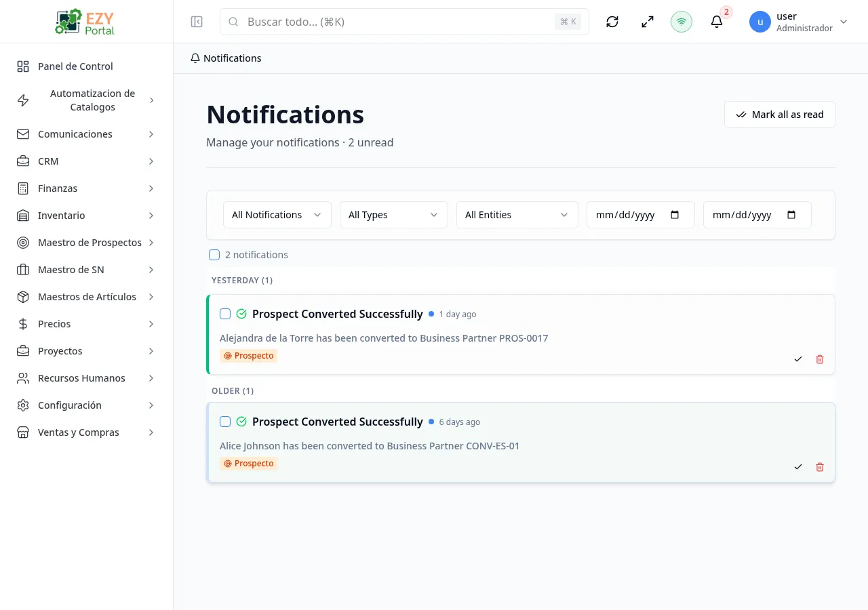The height and width of the screenshot is (610, 868).
Task: Check the box for the CONV-ES-01 notification
Action: 225,422
